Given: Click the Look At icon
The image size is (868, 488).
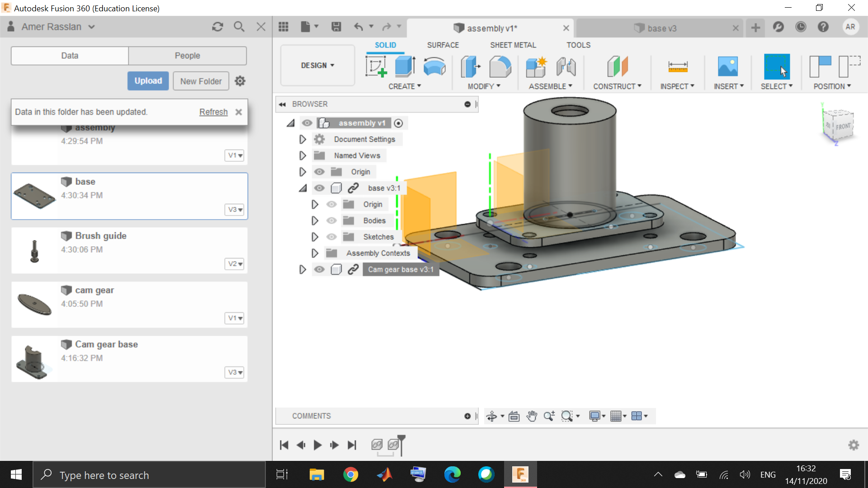Looking at the screenshot, I should click(514, 416).
